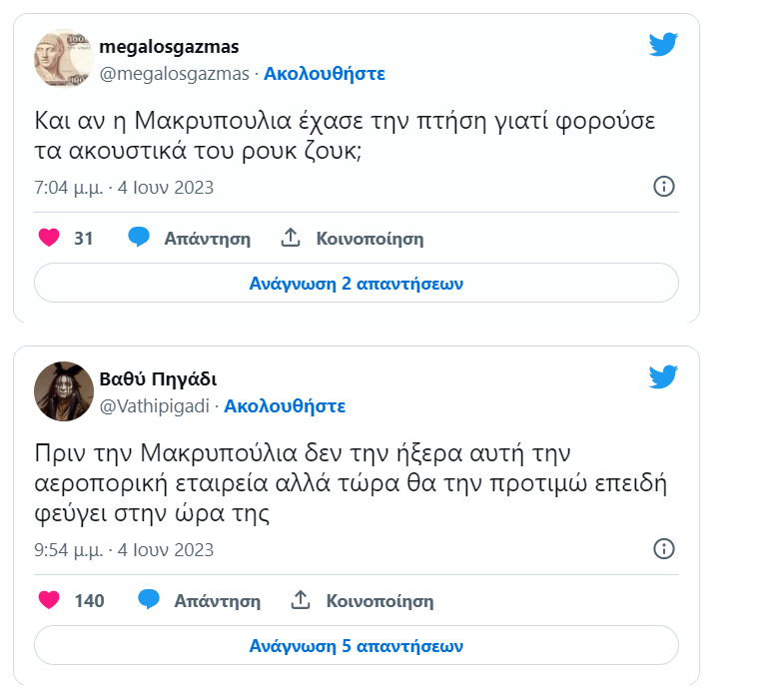765x700 pixels.
Task: Open info icon on Βαθύ Πηγάδι tweet
Action: pos(664,548)
